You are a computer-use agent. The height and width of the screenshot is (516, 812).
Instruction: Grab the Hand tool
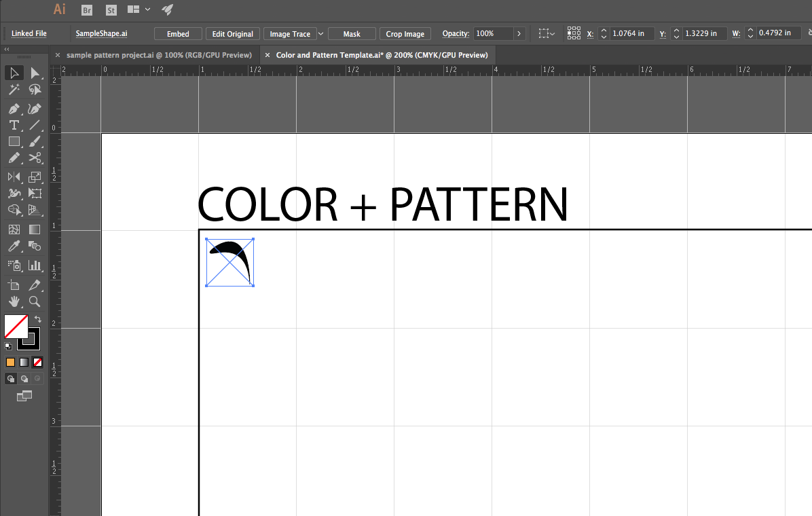(x=14, y=301)
